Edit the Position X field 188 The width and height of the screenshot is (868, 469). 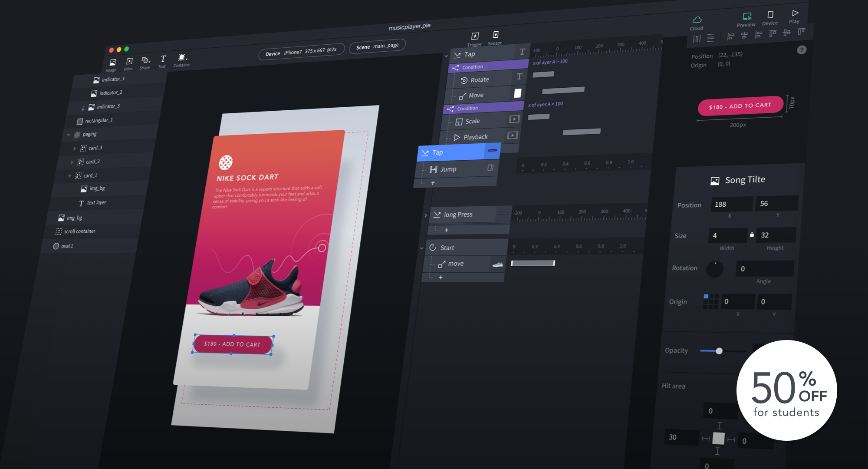click(x=731, y=204)
